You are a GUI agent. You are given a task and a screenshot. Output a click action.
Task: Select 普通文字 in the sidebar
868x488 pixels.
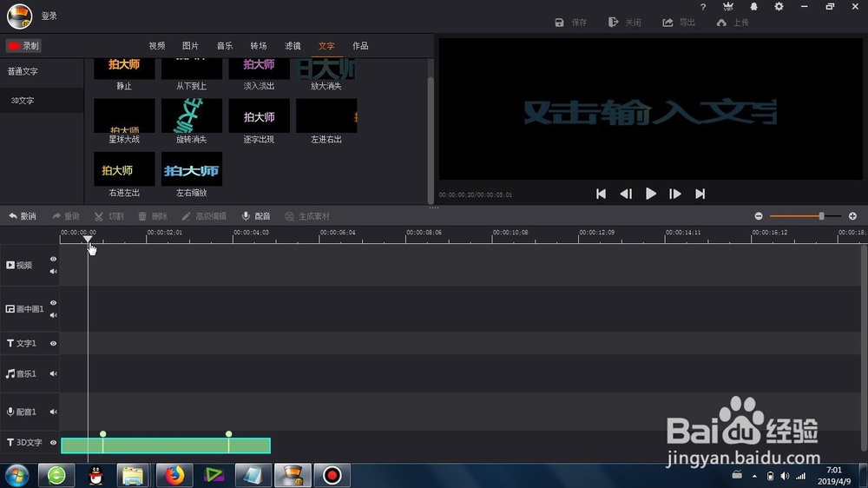(23, 71)
